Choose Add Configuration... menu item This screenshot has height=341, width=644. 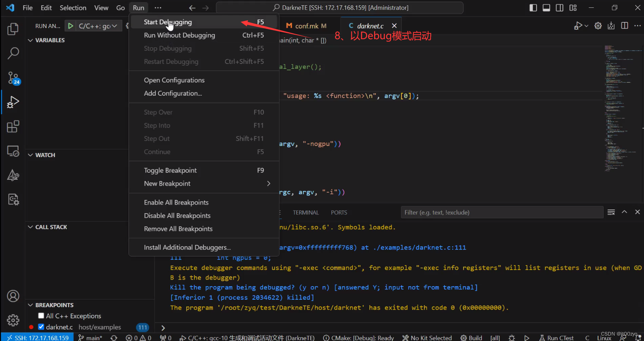click(204, 93)
